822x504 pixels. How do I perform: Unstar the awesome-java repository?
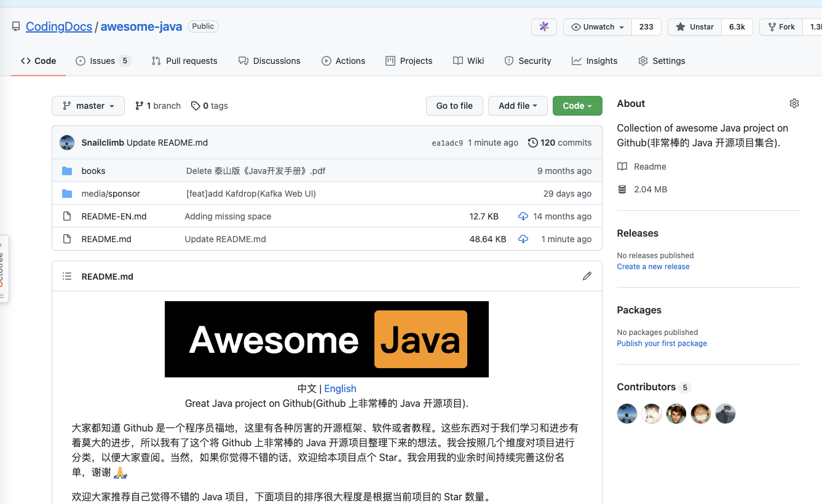[x=694, y=27]
